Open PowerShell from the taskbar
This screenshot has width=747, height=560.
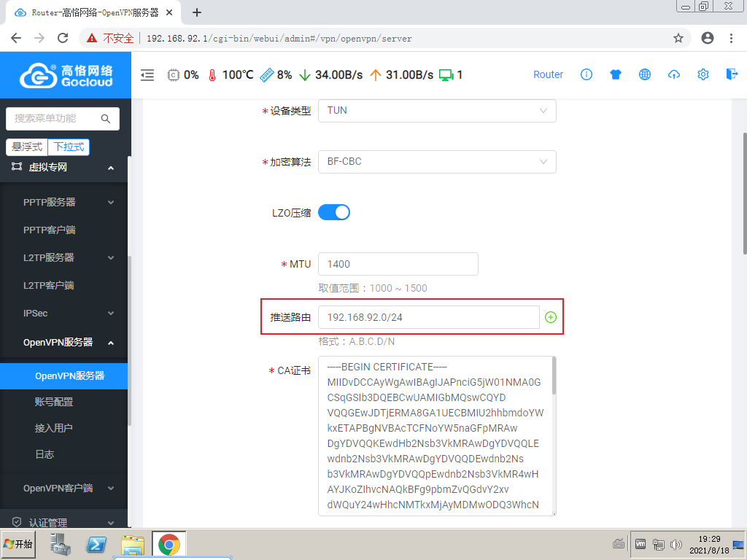(97, 544)
